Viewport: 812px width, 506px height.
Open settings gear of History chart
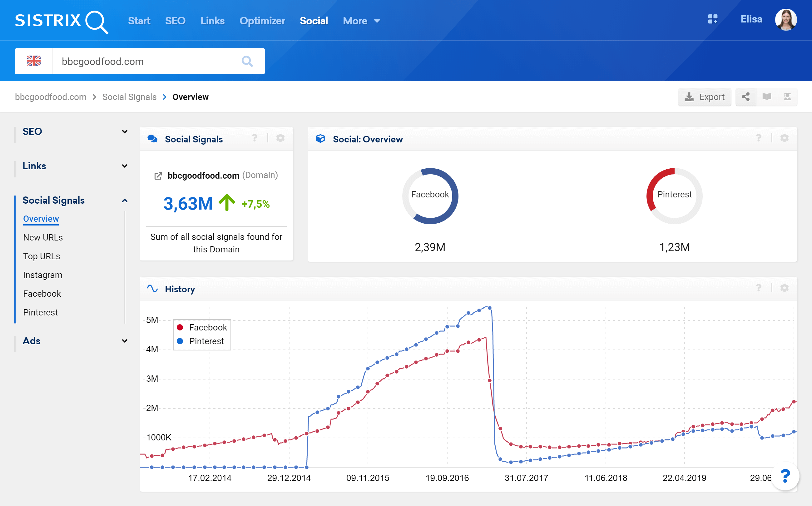(x=785, y=288)
